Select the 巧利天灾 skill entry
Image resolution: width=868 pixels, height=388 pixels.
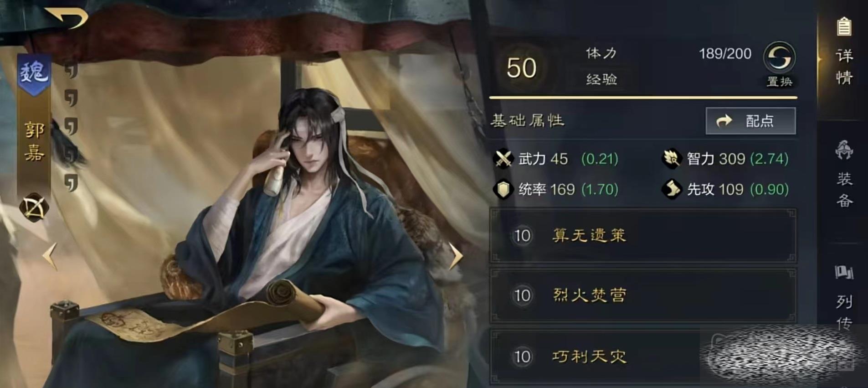[643, 356]
